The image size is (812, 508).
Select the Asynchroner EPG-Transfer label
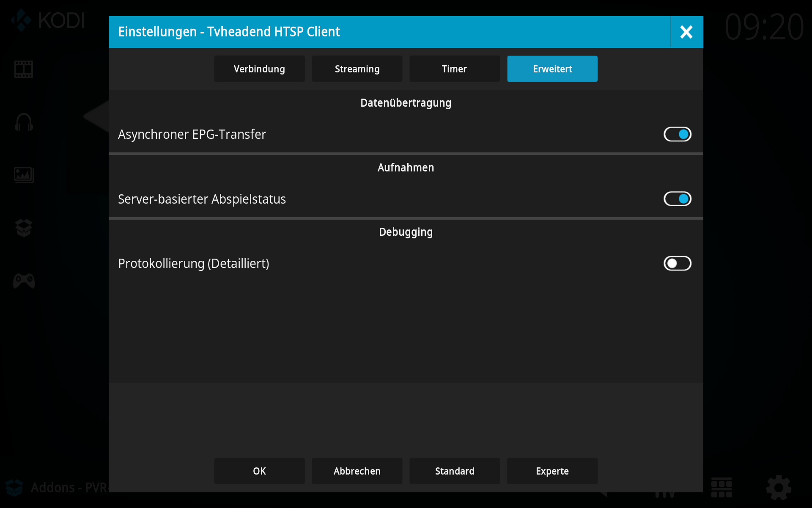click(x=192, y=134)
